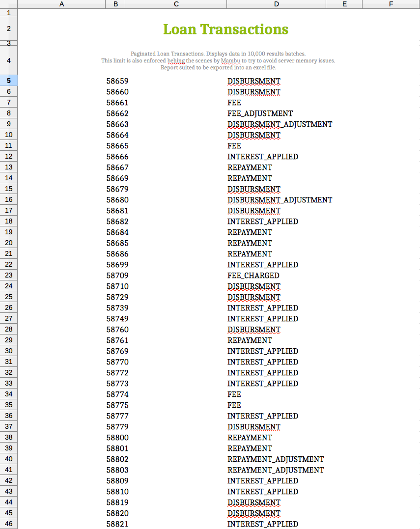Select column B header

pos(115,4)
